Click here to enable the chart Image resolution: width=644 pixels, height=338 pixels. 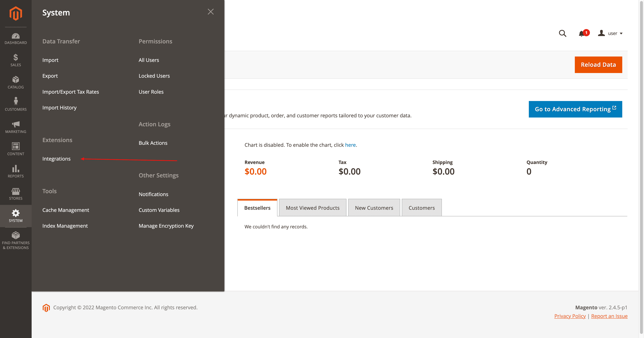point(350,145)
